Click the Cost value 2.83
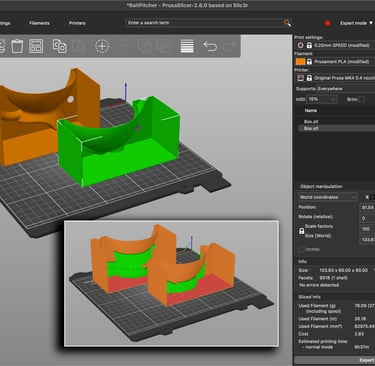 359,334
